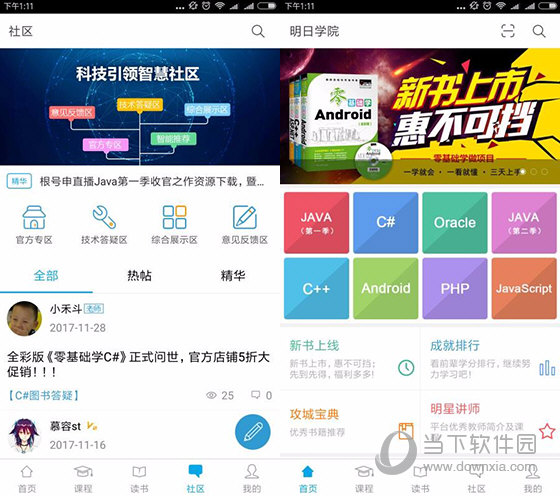Tap the bar chart icon in 成就排行
This screenshot has height=496, width=560.
coord(547,367)
